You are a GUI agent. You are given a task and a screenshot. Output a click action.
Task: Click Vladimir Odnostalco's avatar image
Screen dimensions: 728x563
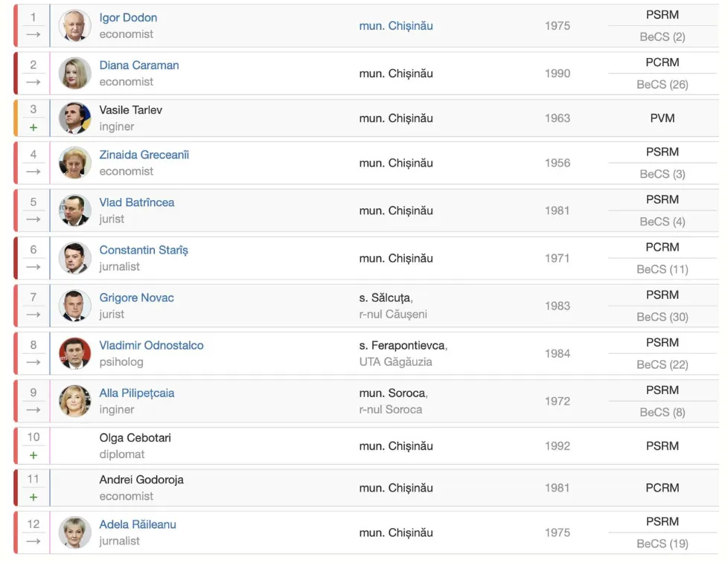74,353
